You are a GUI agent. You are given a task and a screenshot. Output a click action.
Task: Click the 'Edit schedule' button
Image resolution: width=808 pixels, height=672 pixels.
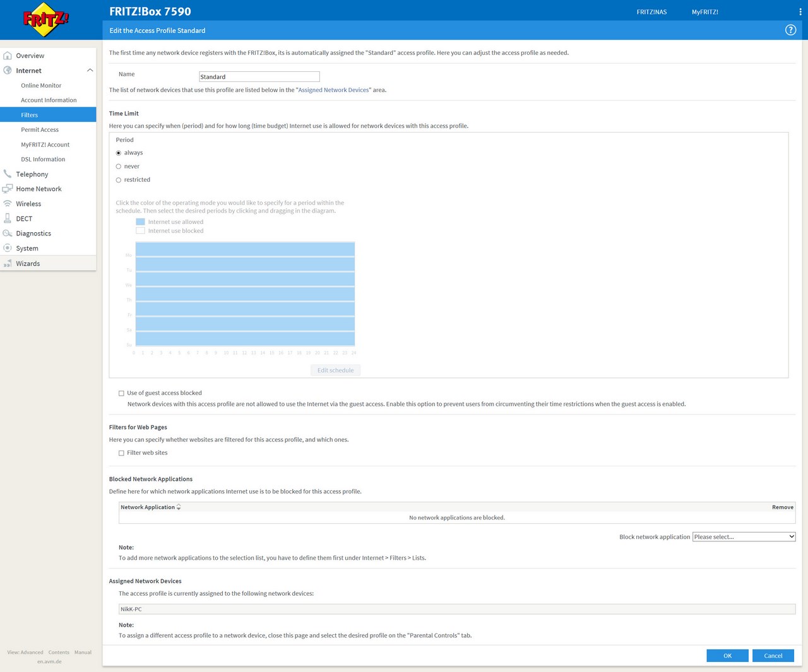pos(335,370)
